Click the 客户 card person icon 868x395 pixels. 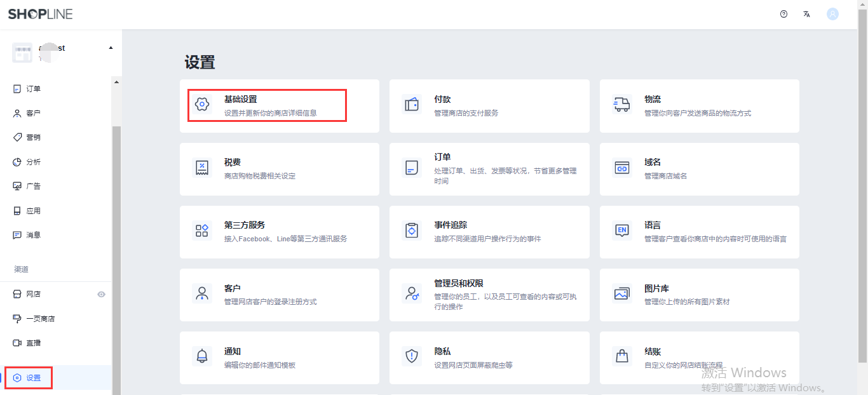point(202,293)
